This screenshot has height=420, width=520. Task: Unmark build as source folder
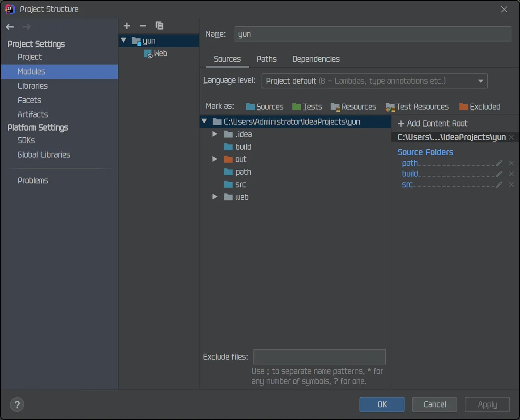511,174
